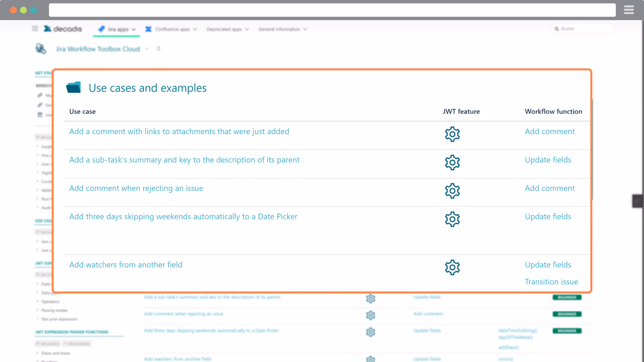
Task: Click the green window control at top left
Action: click(x=23, y=10)
